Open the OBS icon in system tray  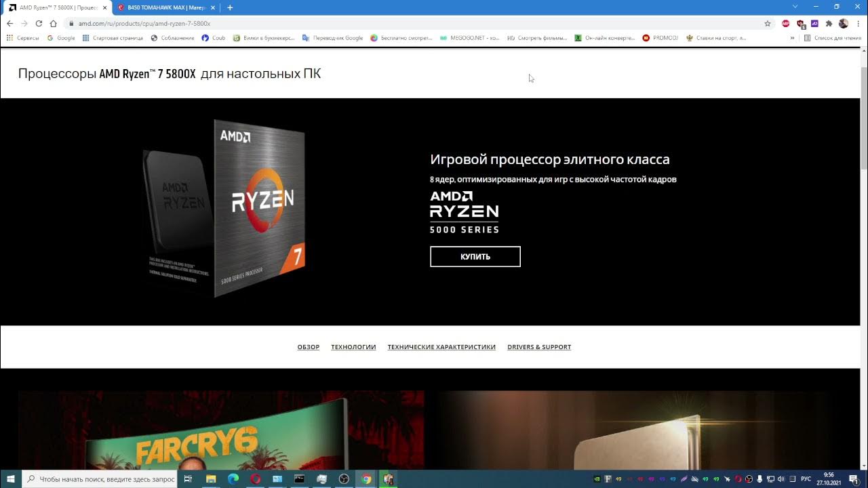(749, 479)
